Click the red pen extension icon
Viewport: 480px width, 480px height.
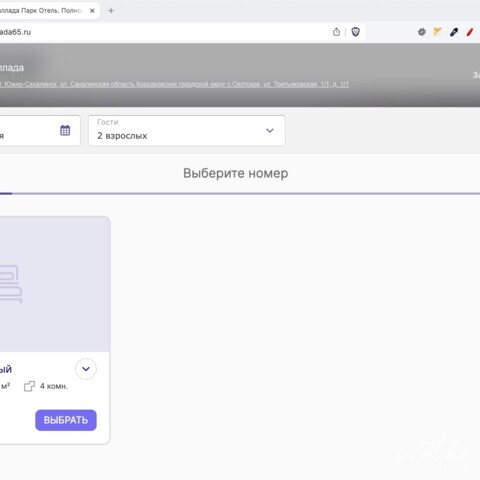click(x=470, y=32)
